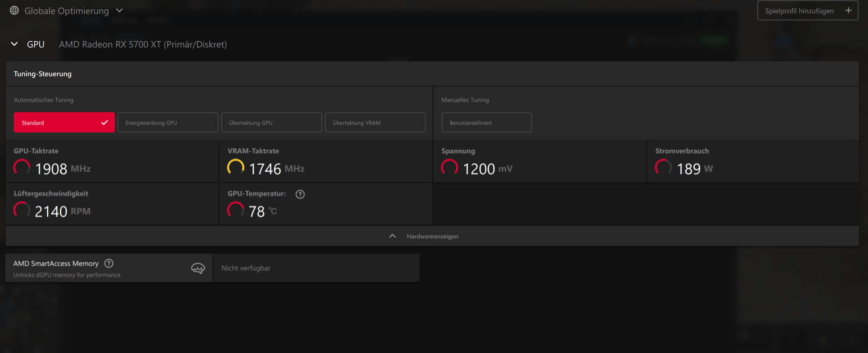868x353 pixels.
Task: Click the 1746 MHz VRAM clock value
Action: click(277, 169)
